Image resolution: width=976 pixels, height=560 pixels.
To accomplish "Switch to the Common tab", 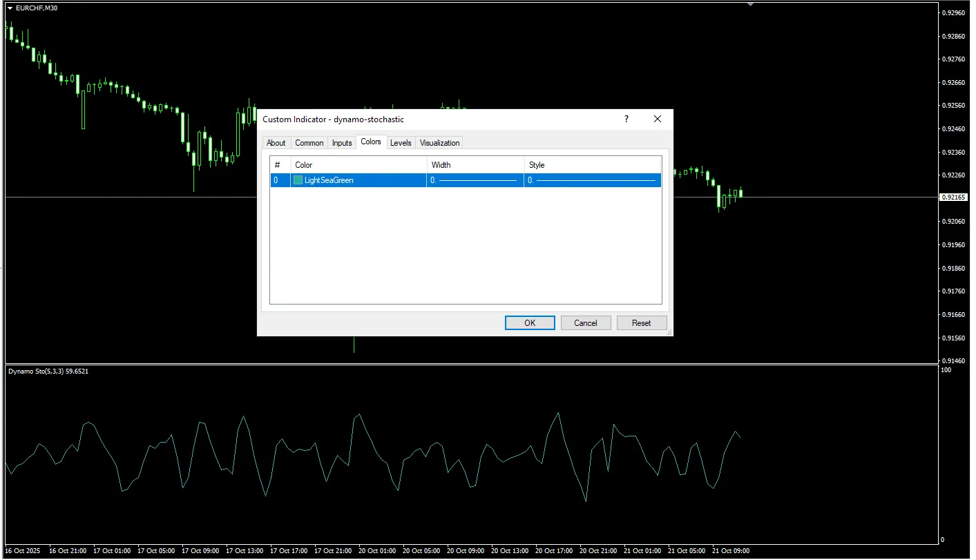I will click(x=309, y=143).
